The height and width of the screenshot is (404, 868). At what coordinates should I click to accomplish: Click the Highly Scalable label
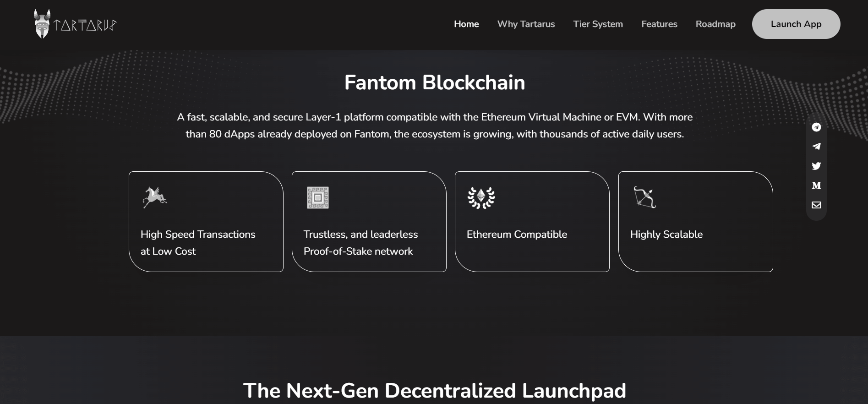tap(666, 235)
